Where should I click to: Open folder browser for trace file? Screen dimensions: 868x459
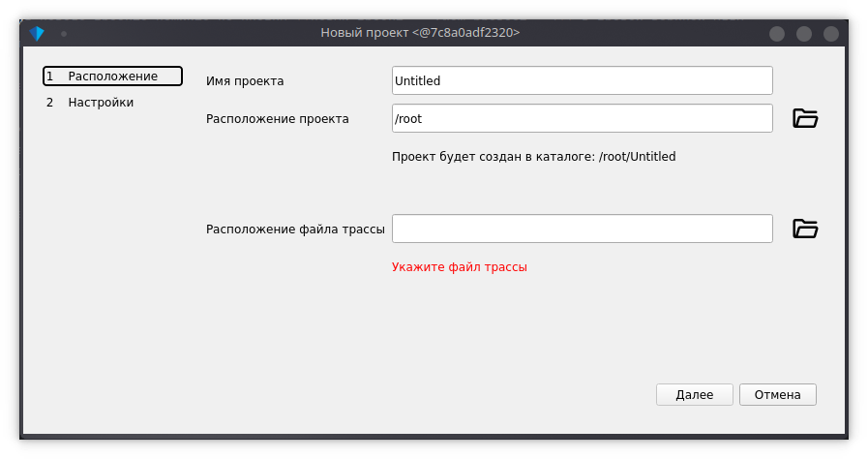[805, 229]
